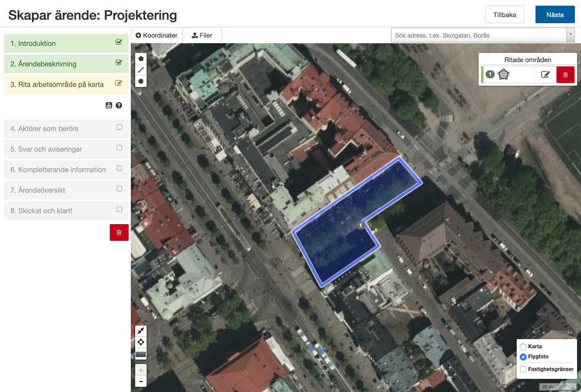Select the circle drawing tool
Screen dimensions: 581x392
coord(141,81)
